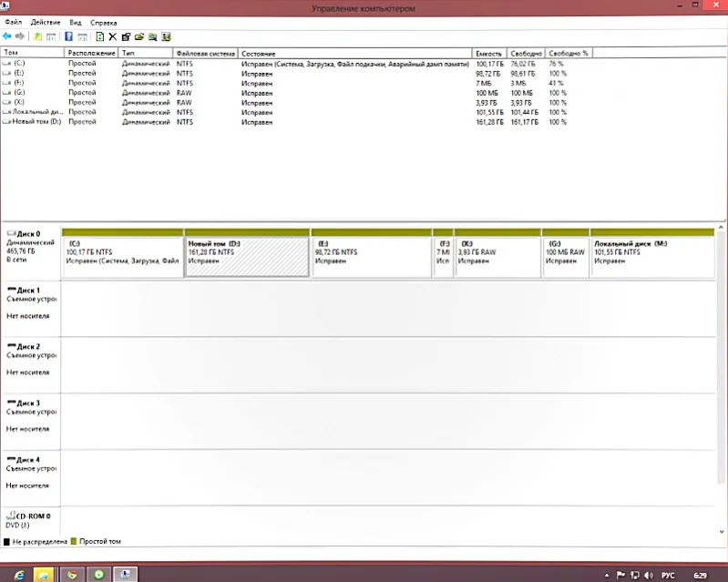This screenshot has height=582, width=728.
Task: Open File Explorer from the taskbar
Action: tap(43, 575)
